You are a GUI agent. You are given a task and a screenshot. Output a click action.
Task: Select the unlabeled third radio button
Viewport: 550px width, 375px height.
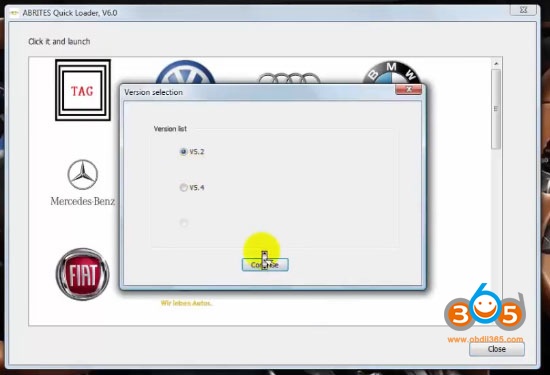tap(184, 223)
